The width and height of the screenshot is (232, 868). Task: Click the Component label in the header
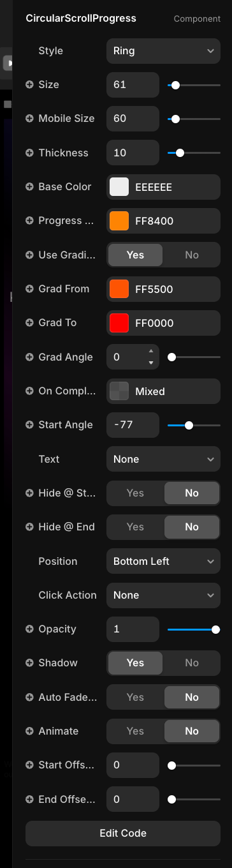point(197,19)
